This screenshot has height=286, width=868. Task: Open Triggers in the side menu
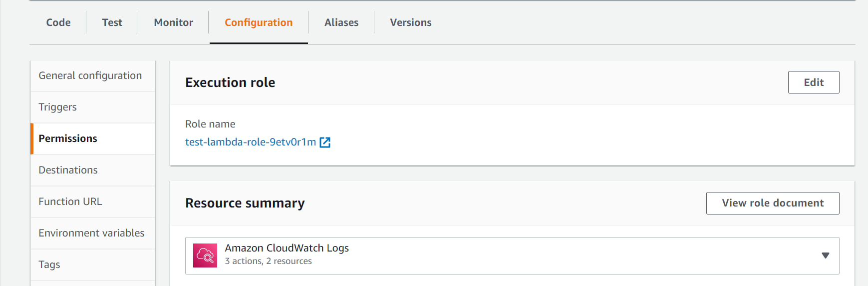58,107
